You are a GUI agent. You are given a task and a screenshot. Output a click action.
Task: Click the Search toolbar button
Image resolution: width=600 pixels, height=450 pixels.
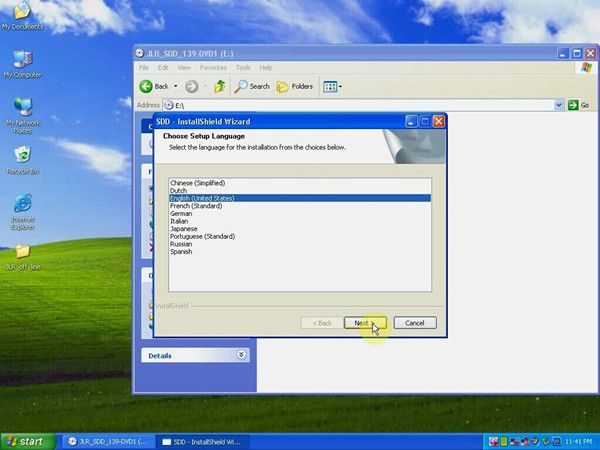pyautogui.click(x=252, y=86)
